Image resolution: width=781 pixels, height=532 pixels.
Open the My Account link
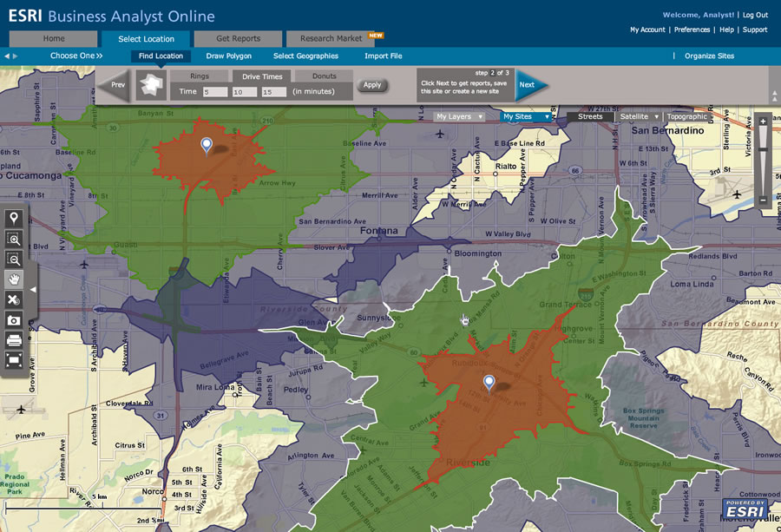[x=647, y=30]
